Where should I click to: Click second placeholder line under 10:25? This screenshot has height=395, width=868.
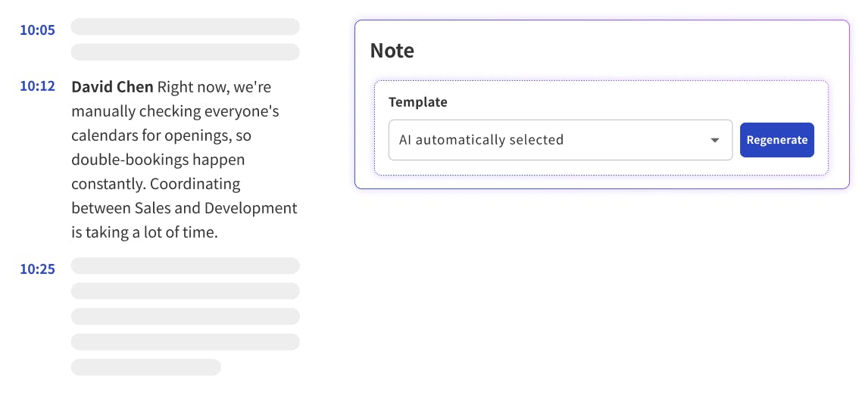click(185, 291)
